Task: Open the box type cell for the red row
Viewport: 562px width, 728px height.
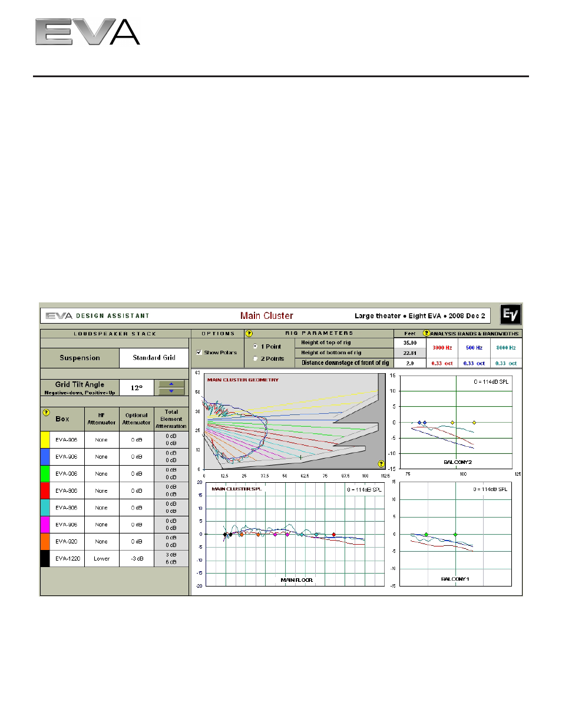Action: [x=67, y=491]
